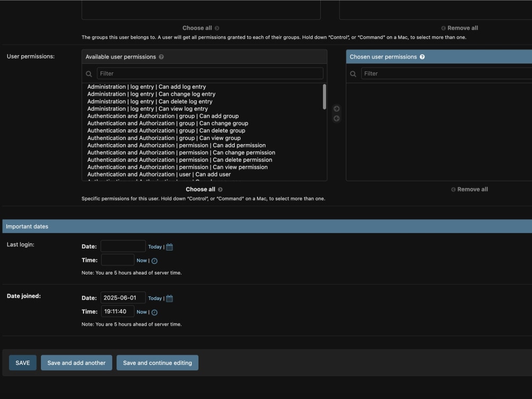
Task: Click Choose all under user permissions
Action: pyautogui.click(x=204, y=189)
